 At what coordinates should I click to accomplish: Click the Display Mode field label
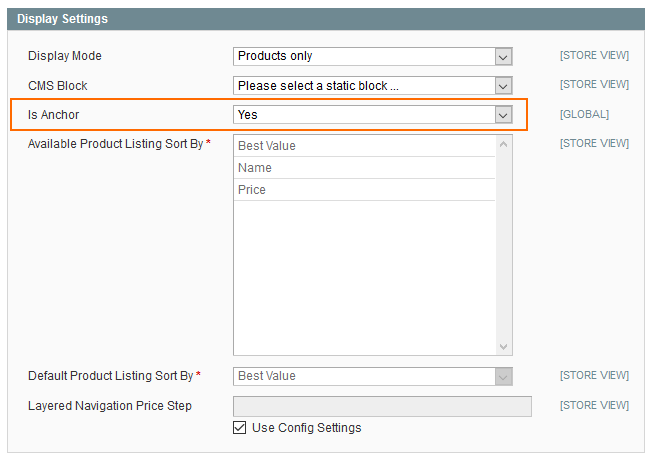[65, 56]
